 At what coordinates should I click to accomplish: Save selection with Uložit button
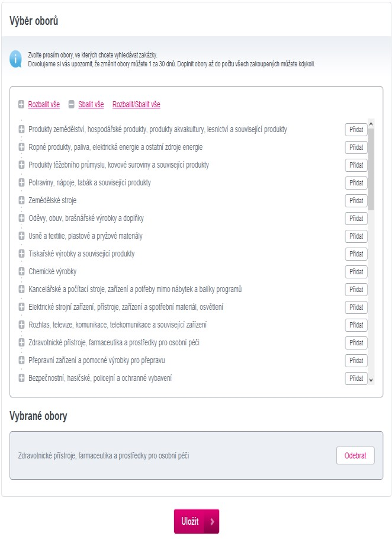(x=197, y=521)
